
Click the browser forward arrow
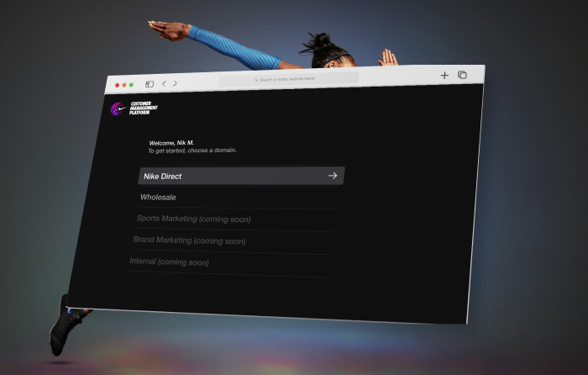(175, 83)
